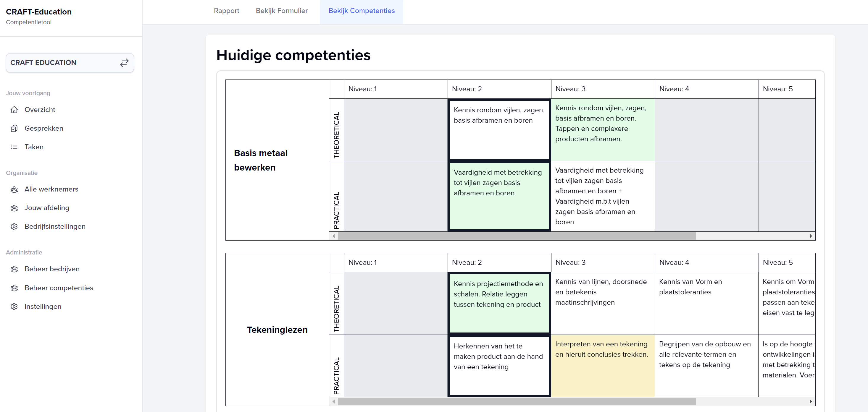Click the 'Basis metaal bewerken' competency title
The height and width of the screenshot is (412, 868).
point(261,160)
